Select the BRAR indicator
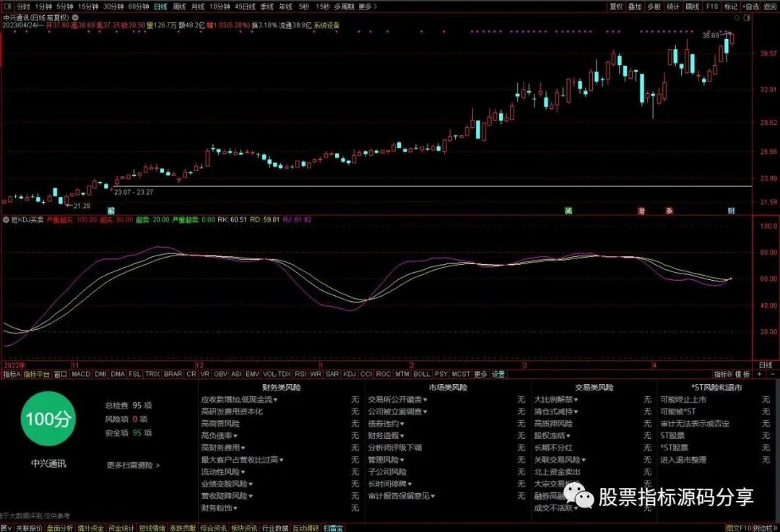The width and height of the screenshot is (780, 532). (173, 374)
